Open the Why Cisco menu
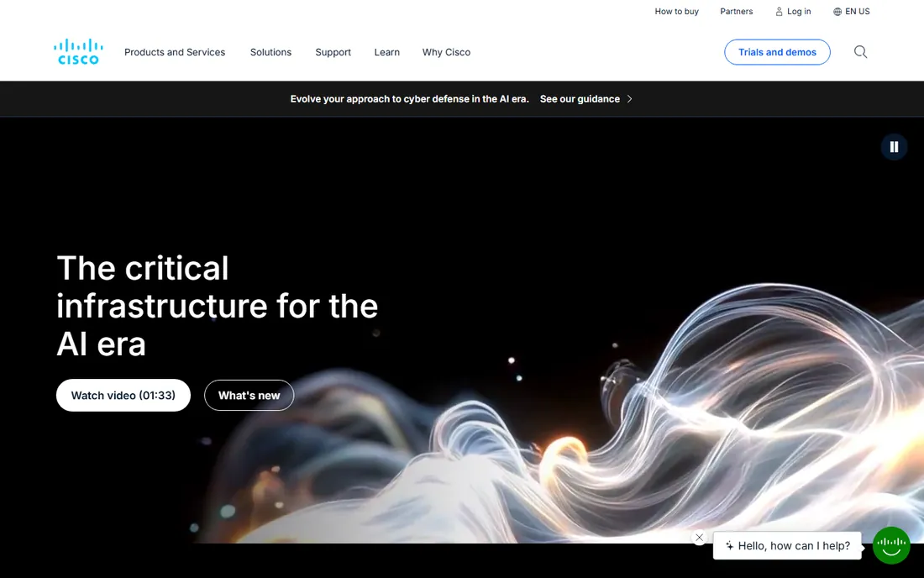The image size is (924, 578). tap(446, 52)
